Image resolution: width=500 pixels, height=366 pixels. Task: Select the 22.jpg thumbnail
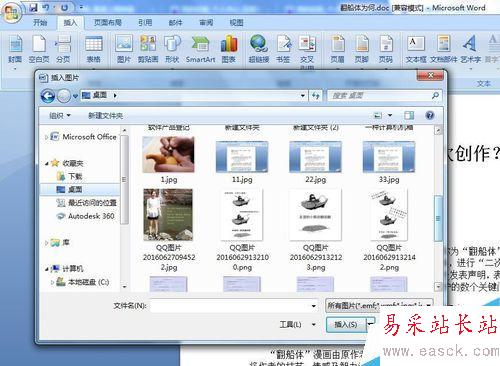click(315, 157)
